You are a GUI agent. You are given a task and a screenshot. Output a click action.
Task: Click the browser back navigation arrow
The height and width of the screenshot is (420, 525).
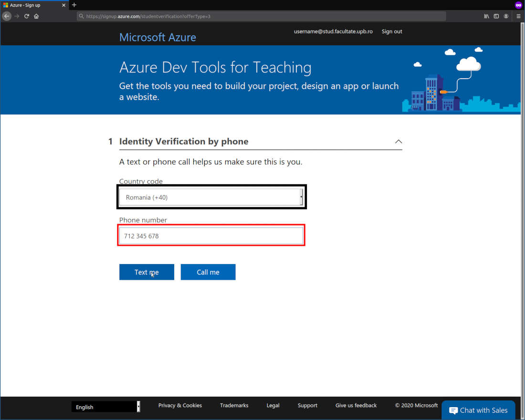click(x=7, y=16)
